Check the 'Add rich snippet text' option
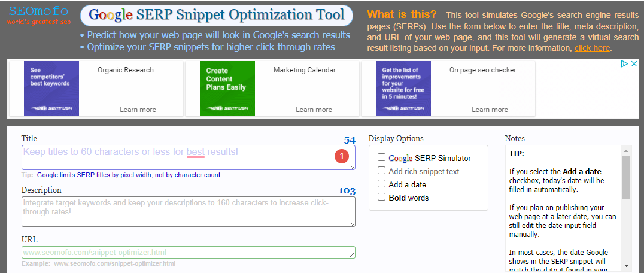644x273 pixels. click(x=381, y=171)
